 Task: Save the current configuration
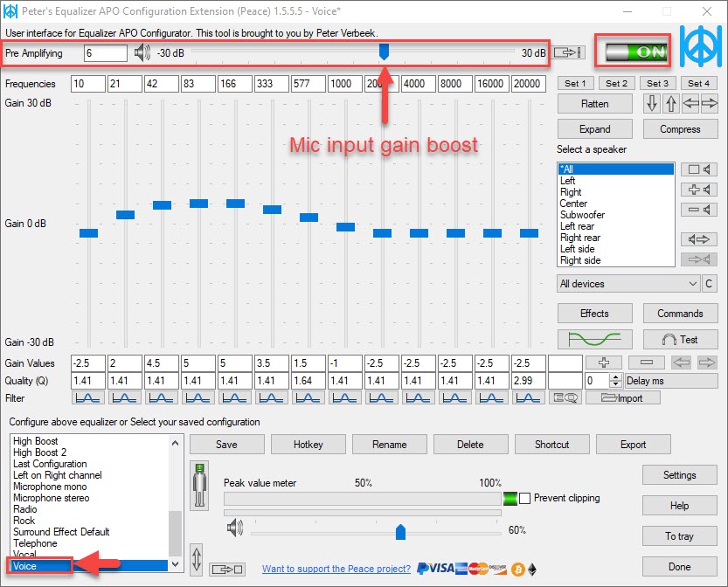(226, 444)
